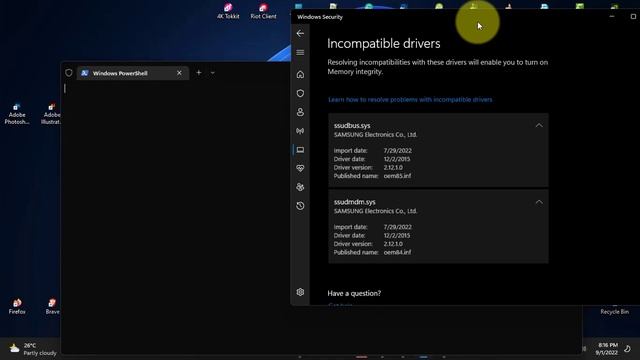Open the Terminal new-tab profile dropdown
The height and width of the screenshot is (360, 640).
click(x=213, y=73)
